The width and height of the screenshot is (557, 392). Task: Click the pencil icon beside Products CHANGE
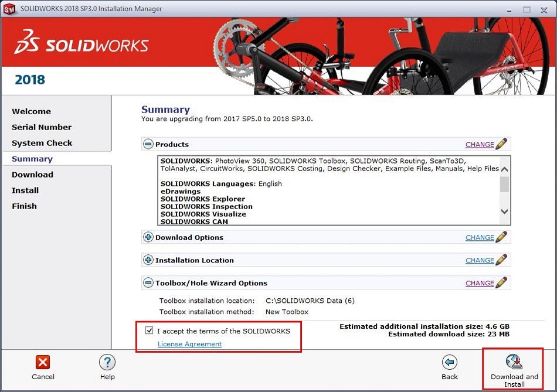click(x=501, y=144)
